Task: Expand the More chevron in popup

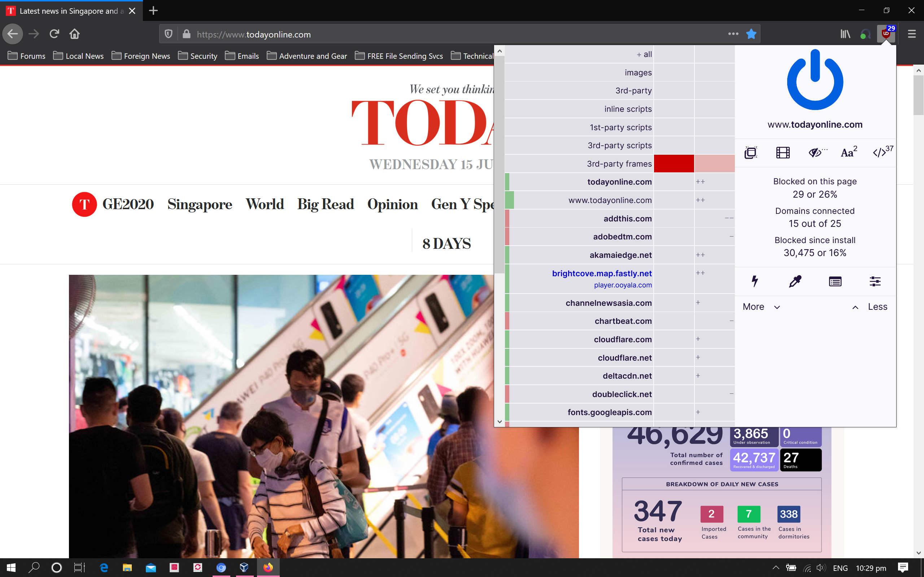Action: tap(761, 307)
